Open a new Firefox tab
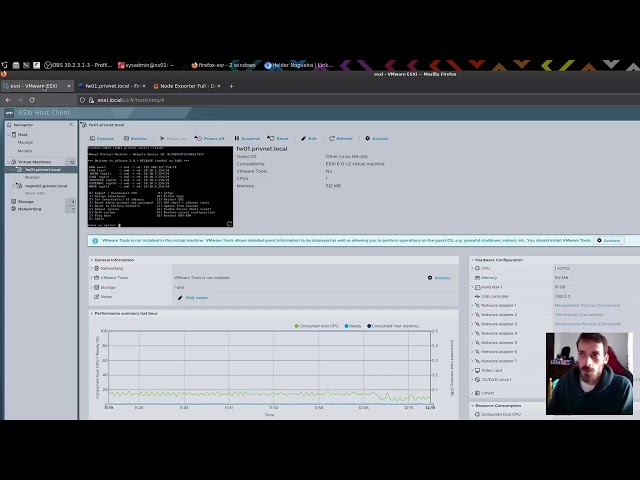The height and width of the screenshot is (480, 640). (231, 86)
